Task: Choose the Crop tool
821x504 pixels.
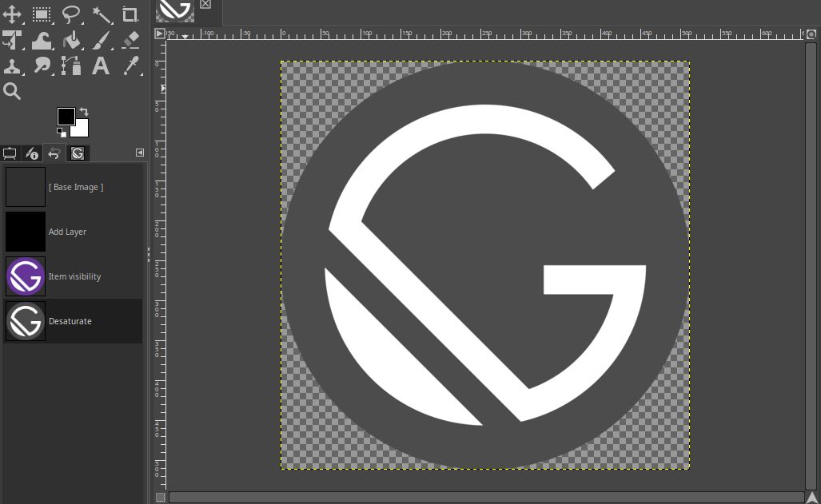Action: [130, 14]
